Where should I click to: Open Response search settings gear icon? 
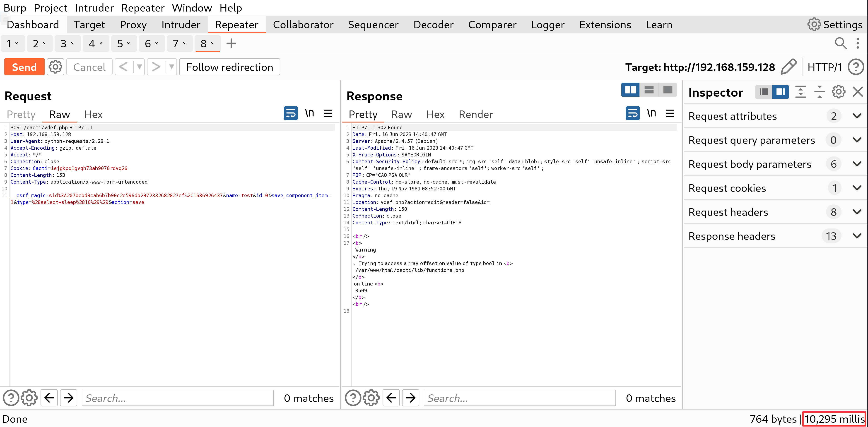click(x=371, y=398)
